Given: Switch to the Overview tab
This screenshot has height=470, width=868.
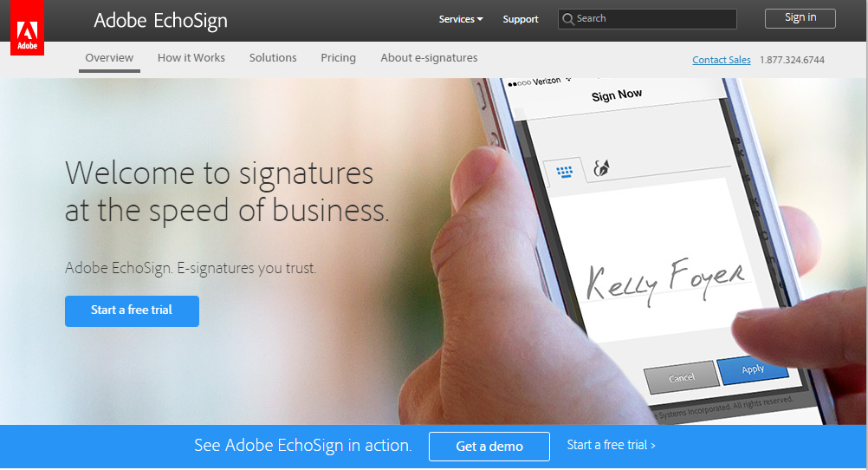Looking at the screenshot, I should [109, 57].
